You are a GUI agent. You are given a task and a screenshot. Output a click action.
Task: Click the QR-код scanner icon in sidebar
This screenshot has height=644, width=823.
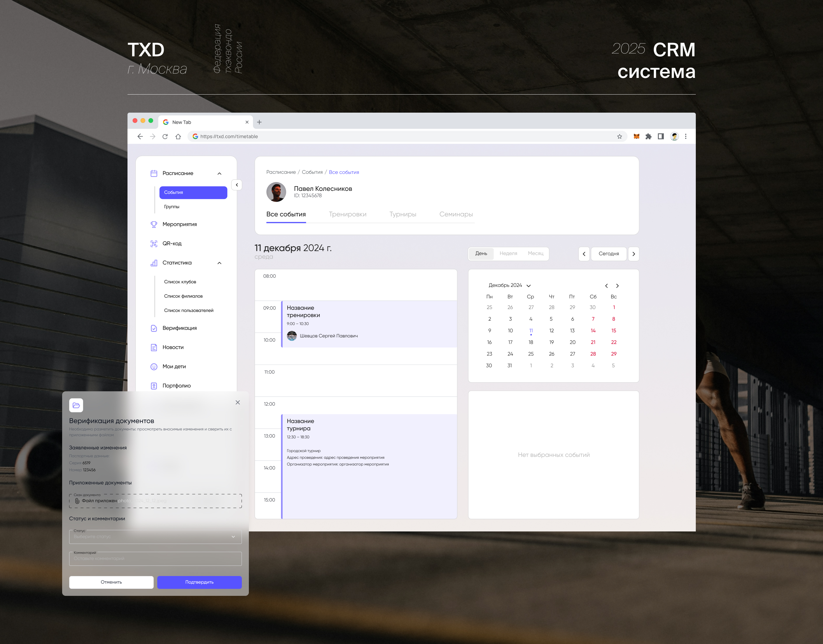point(154,244)
